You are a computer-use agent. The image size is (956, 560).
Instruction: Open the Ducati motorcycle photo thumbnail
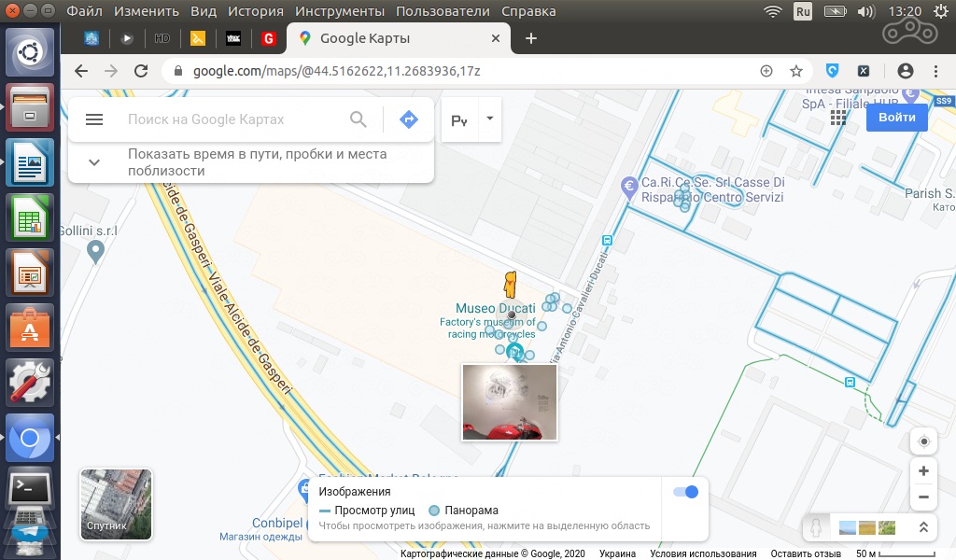click(x=510, y=402)
